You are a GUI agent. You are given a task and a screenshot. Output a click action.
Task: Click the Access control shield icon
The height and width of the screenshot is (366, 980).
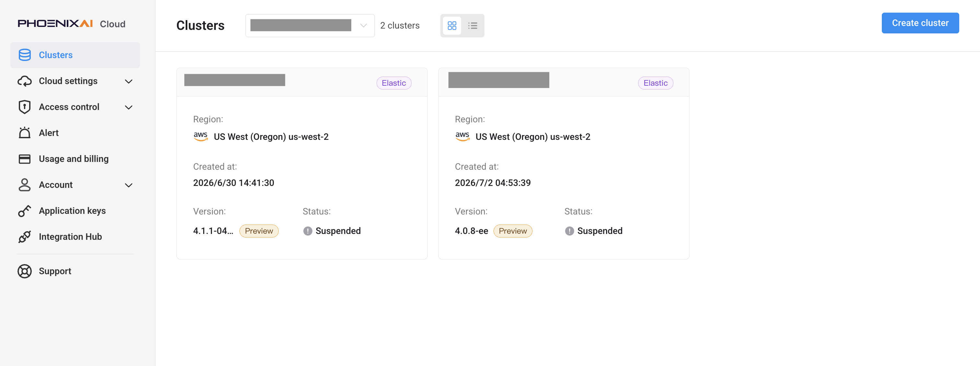(25, 107)
